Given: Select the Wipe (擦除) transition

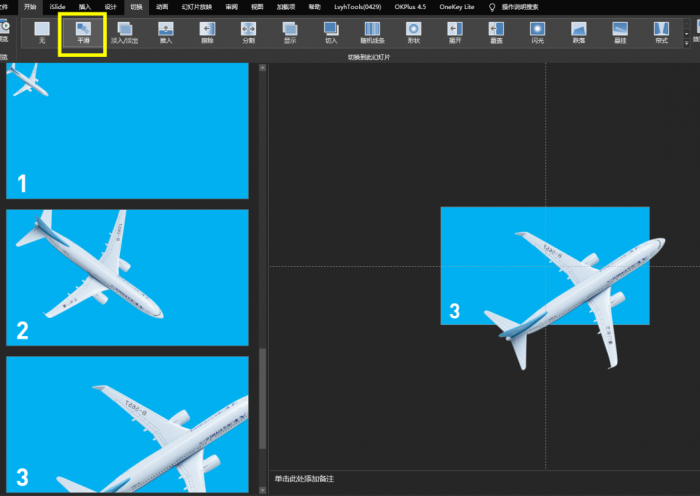Looking at the screenshot, I should pyautogui.click(x=207, y=33).
